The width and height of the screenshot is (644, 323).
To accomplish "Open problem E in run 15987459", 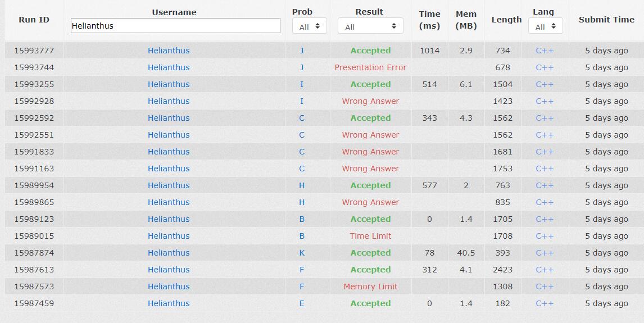I will point(302,303).
